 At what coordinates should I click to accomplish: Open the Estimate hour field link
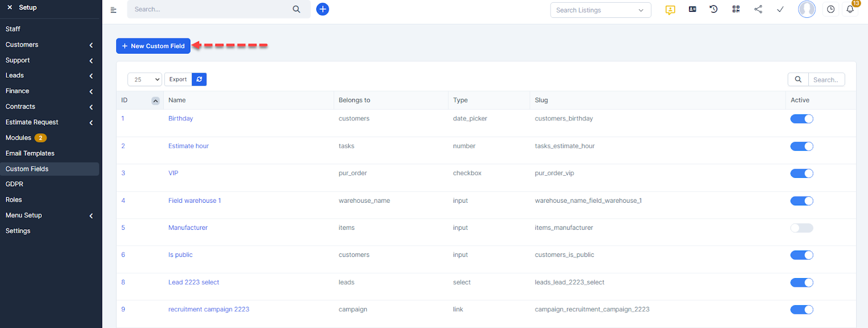point(188,146)
